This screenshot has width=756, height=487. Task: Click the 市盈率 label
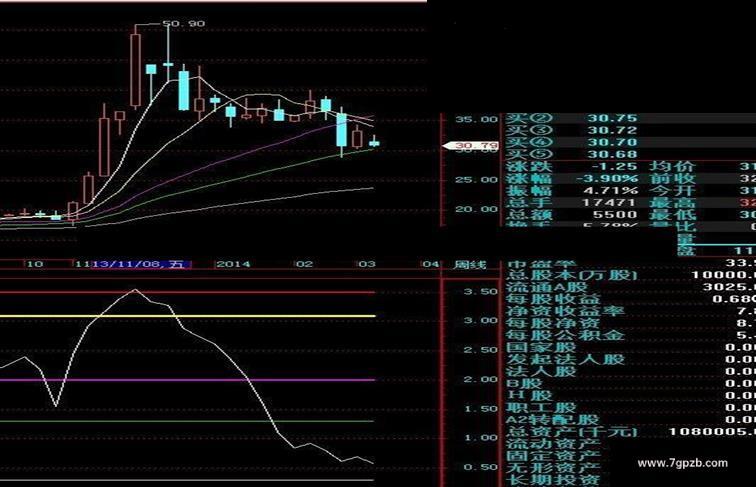(540, 264)
